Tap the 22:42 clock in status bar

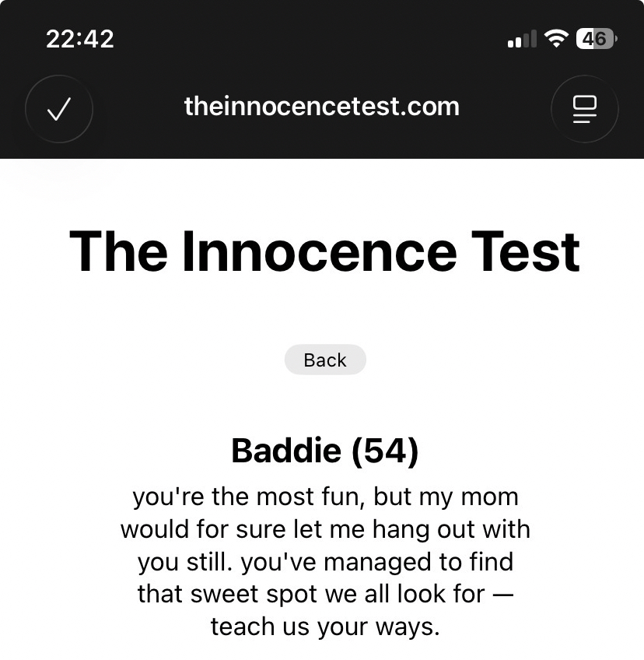(x=80, y=39)
